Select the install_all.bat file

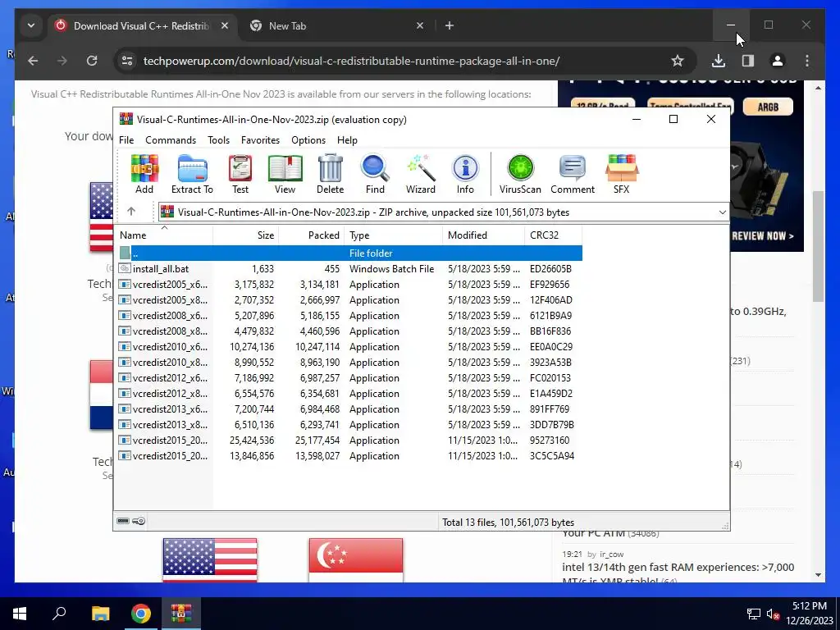349,269
